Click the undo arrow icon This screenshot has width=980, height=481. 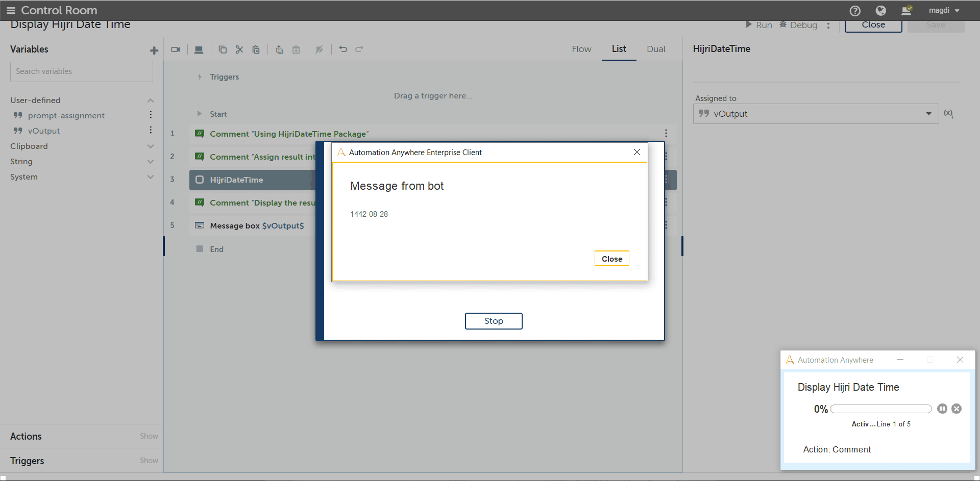pyautogui.click(x=343, y=49)
